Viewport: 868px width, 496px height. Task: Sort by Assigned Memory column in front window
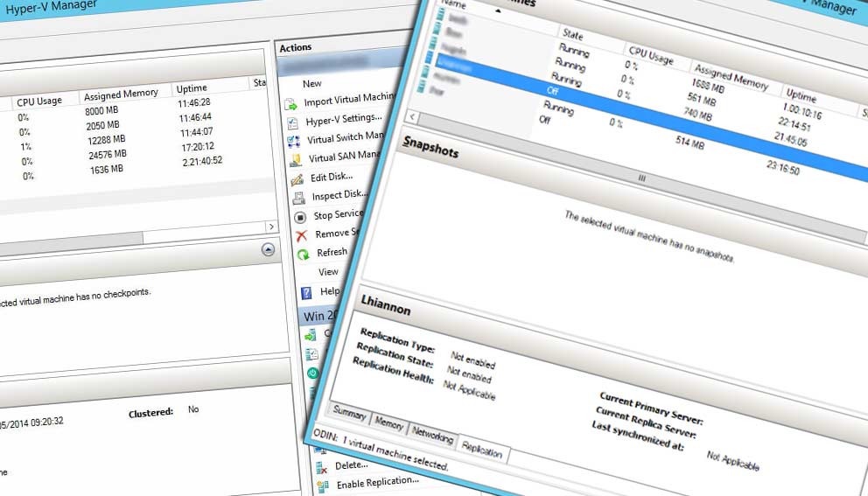pos(731,77)
